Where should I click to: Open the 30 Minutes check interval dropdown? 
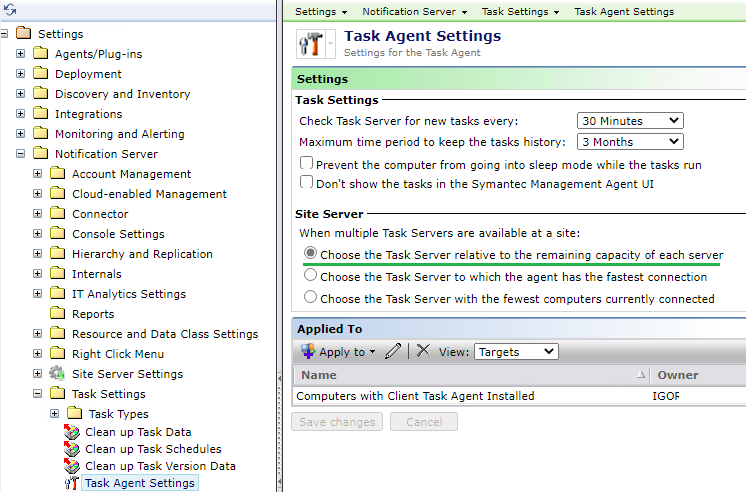click(630, 121)
